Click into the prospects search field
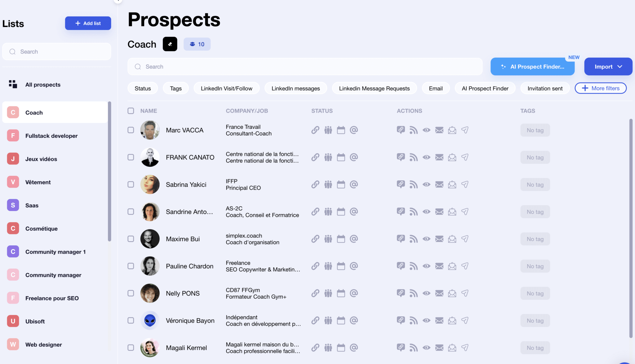The width and height of the screenshot is (635, 364). click(x=305, y=66)
